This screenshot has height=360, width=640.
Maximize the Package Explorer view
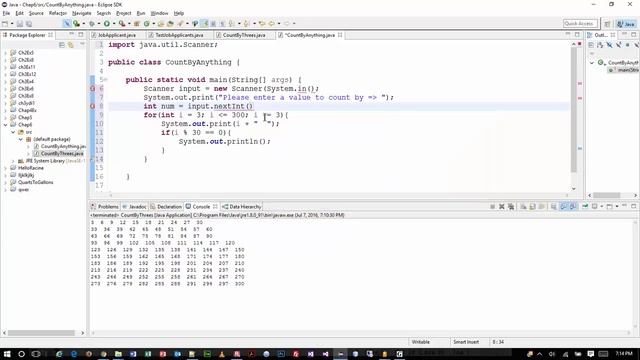[x=81, y=35]
